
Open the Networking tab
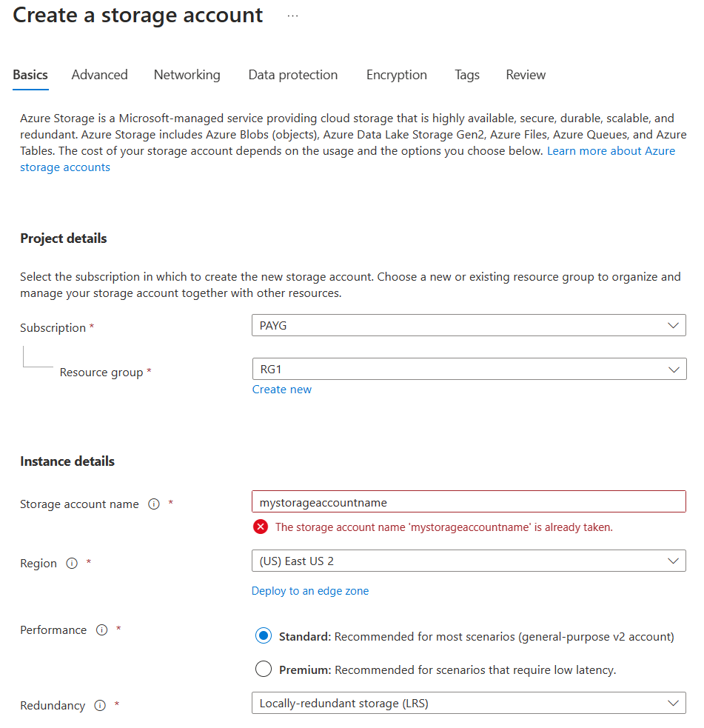[187, 75]
